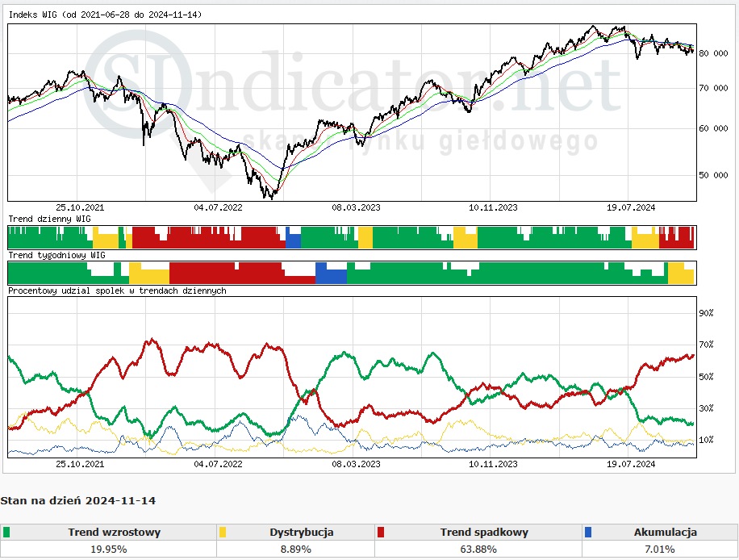Select the Dystrybucja legend header
This screenshot has height=560, width=739.
point(301,533)
